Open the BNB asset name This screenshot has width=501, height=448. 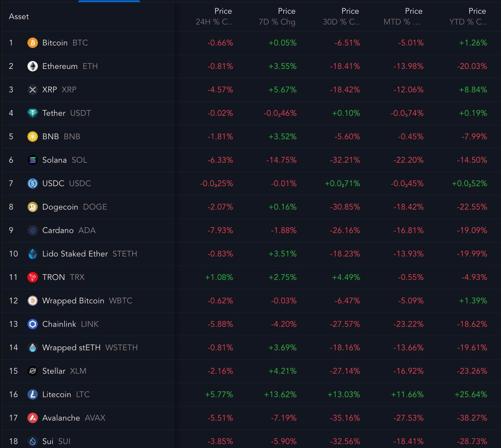pyautogui.click(x=61, y=137)
